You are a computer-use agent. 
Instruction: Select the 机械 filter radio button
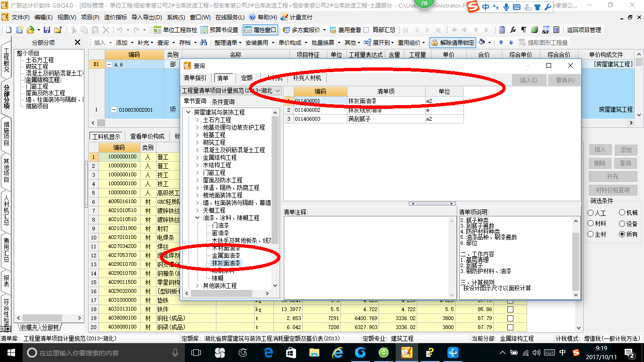point(622,213)
